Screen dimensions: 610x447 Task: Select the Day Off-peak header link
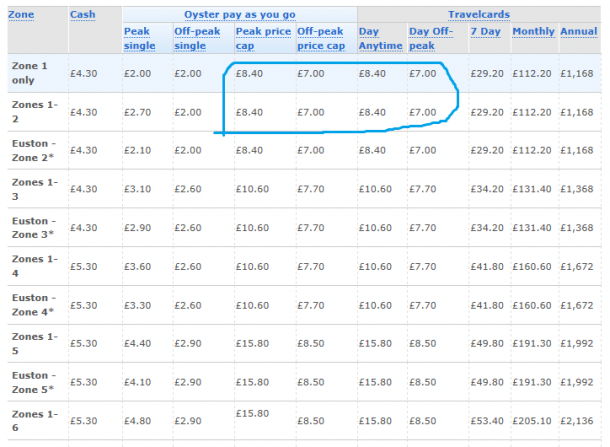tap(431, 39)
